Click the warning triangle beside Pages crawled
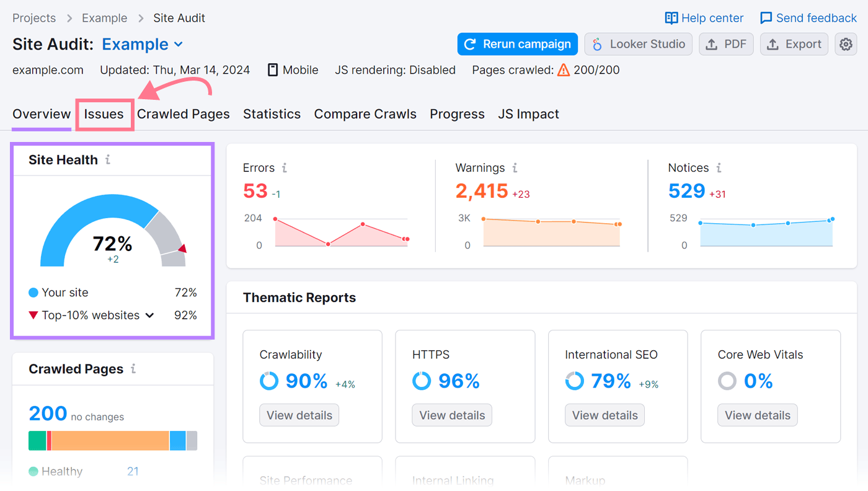This screenshot has height=491, width=868. pos(563,70)
